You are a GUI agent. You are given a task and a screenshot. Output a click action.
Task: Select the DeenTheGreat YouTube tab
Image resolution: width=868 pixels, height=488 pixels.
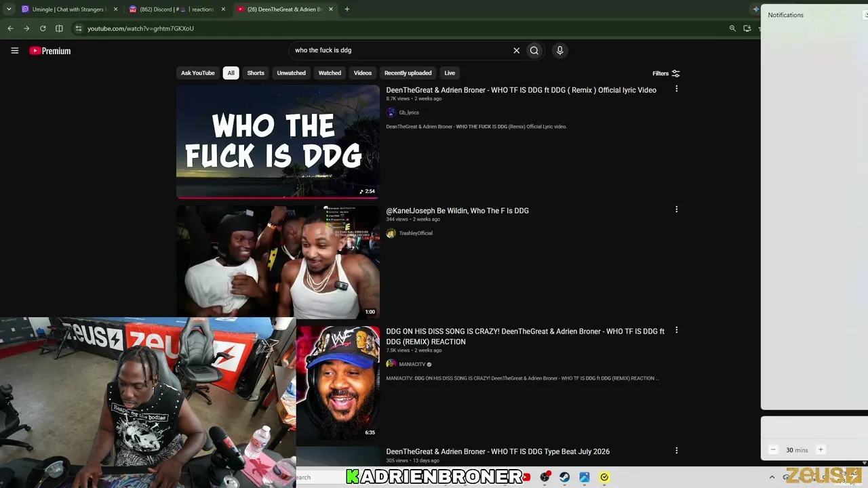285,9
